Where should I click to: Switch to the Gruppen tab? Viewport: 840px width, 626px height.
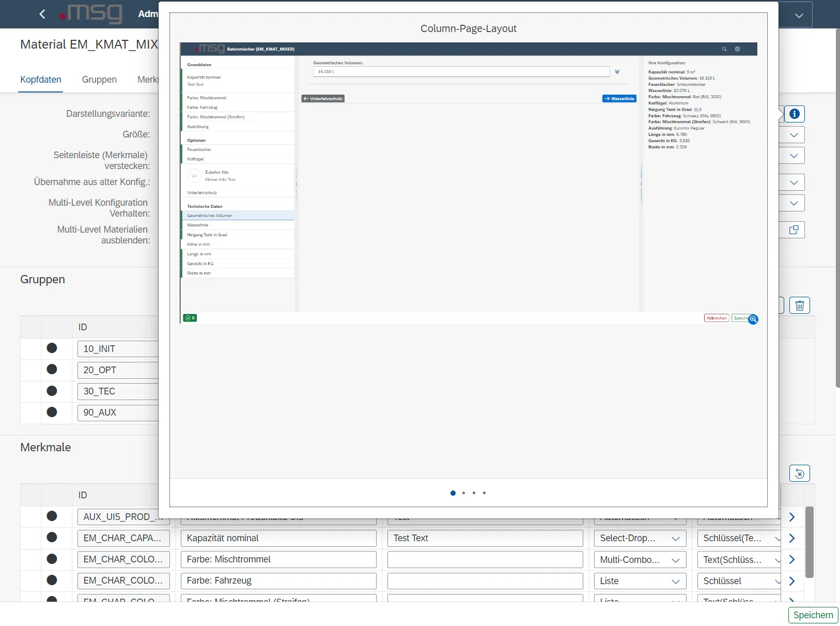coord(99,80)
